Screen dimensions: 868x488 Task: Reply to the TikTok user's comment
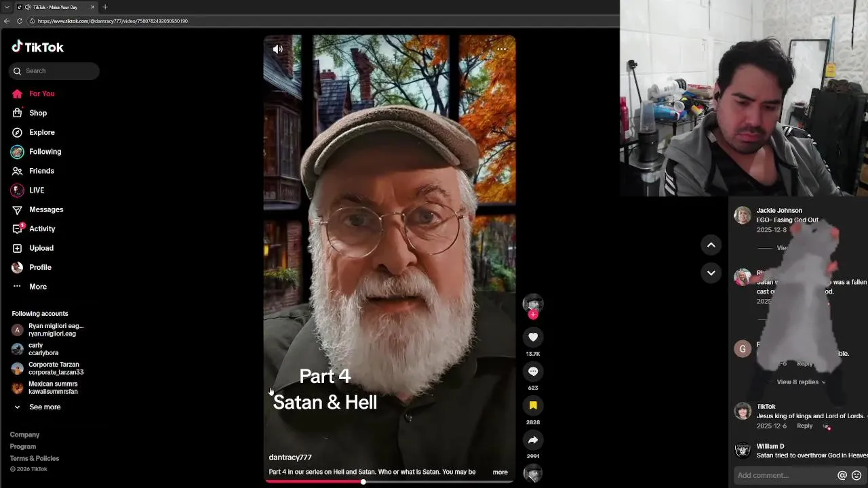coord(805,426)
